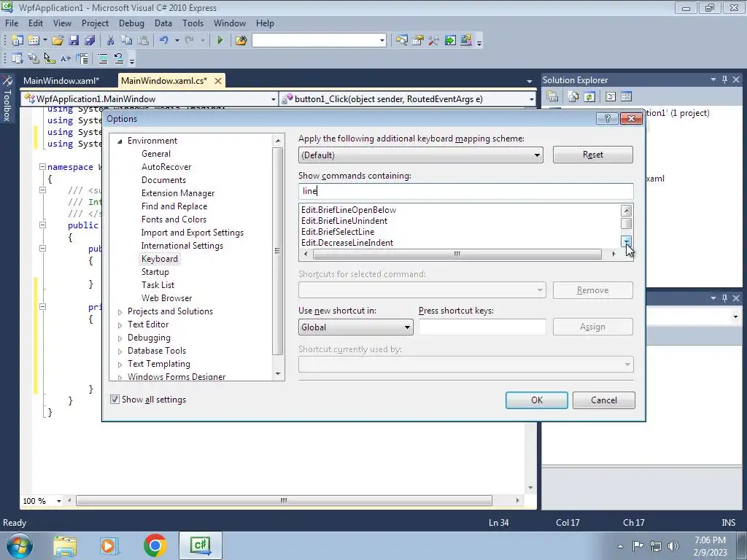Open the Project menu
The width and height of the screenshot is (747, 560).
coord(96,23)
